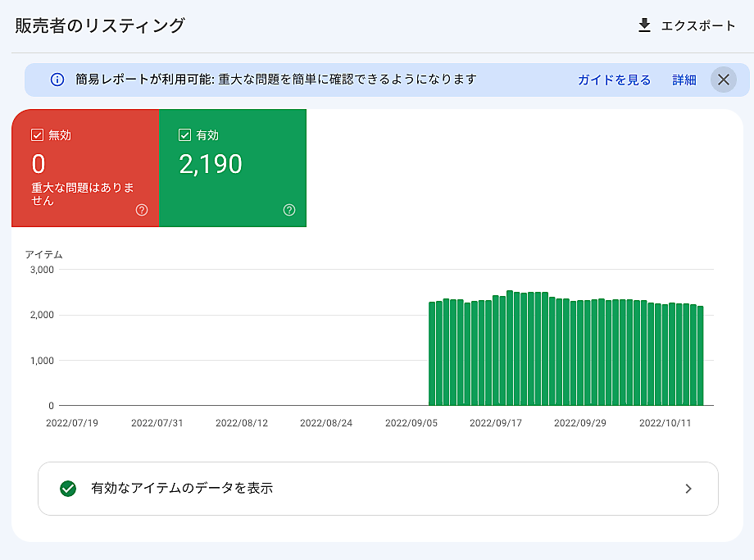The width and height of the screenshot is (754, 560).
Task: Click the export download arrow icon
Action: (x=645, y=25)
